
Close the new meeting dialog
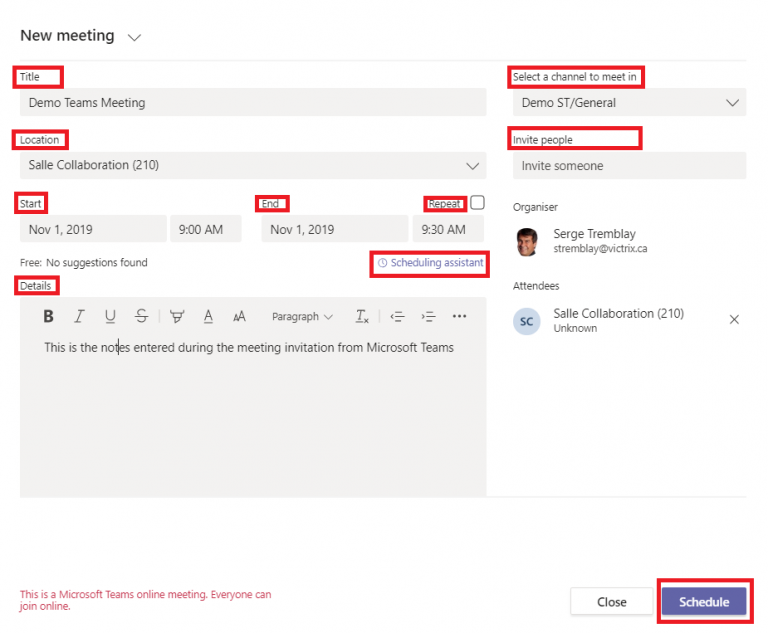point(611,602)
